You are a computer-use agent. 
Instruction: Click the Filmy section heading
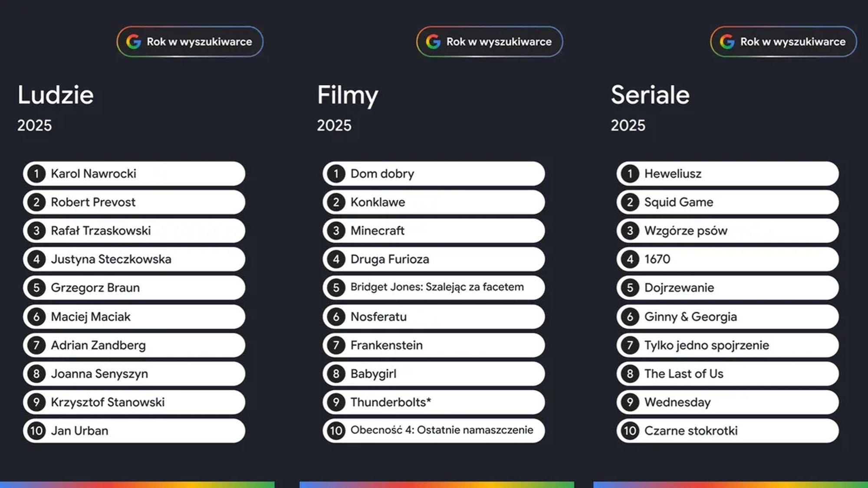(348, 95)
